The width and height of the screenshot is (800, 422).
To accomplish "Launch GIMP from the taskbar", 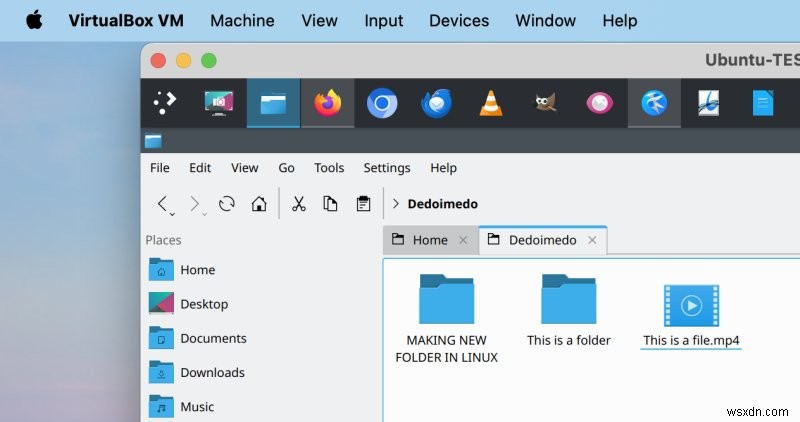I will pos(545,103).
